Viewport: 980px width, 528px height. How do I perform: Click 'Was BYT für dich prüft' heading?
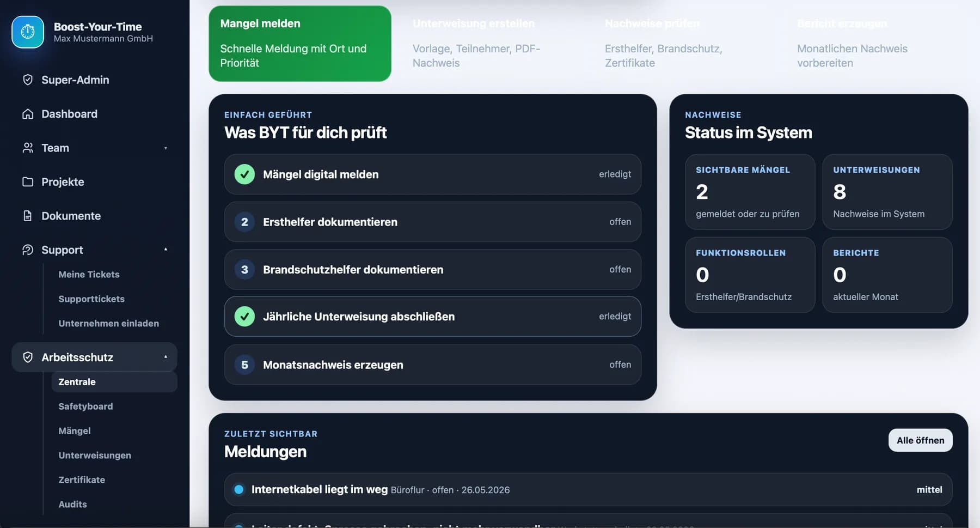pyautogui.click(x=305, y=132)
